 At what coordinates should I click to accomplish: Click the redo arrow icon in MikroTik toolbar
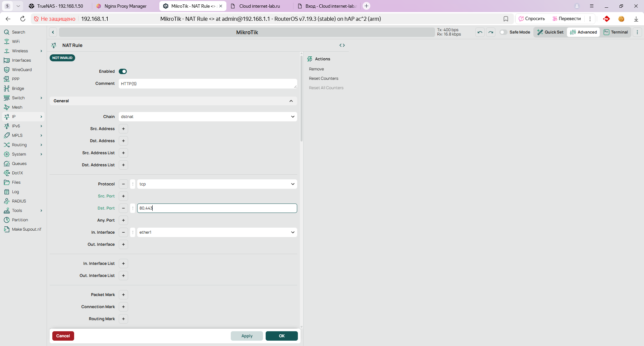[491, 32]
